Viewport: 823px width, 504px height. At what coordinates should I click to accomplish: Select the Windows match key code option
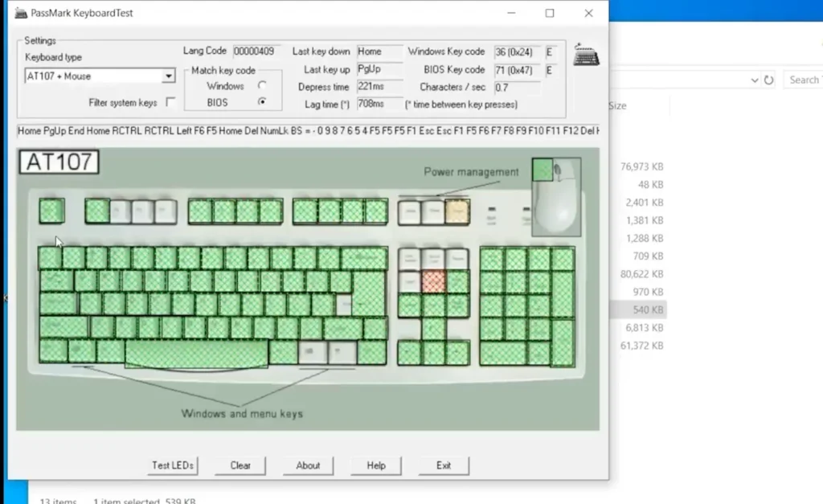point(261,86)
